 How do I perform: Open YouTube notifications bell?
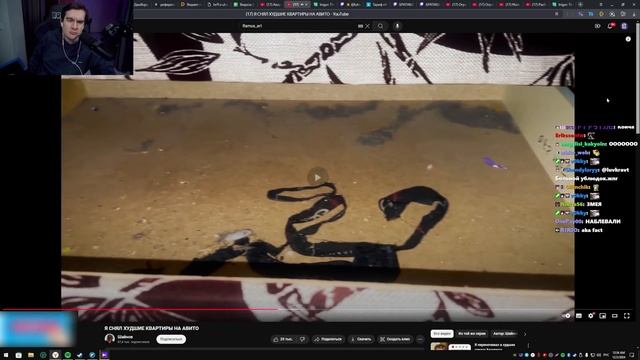click(x=611, y=26)
